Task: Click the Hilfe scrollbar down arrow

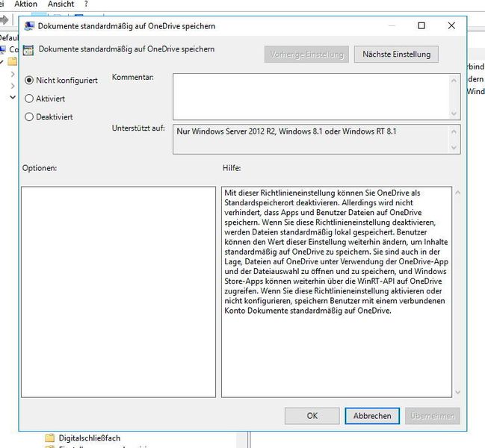Action: pyautogui.click(x=458, y=393)
